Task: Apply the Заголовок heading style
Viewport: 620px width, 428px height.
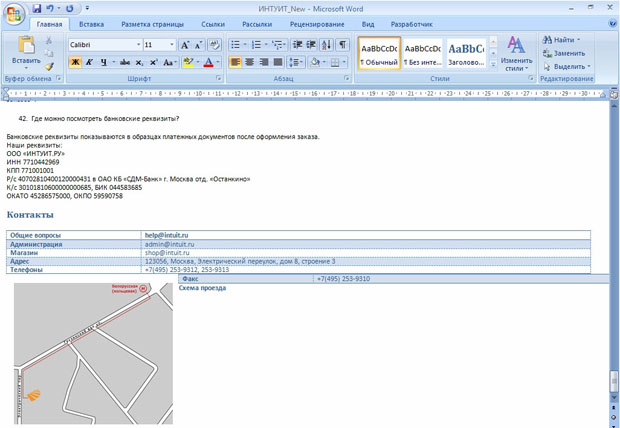Action: click(466, 53)
